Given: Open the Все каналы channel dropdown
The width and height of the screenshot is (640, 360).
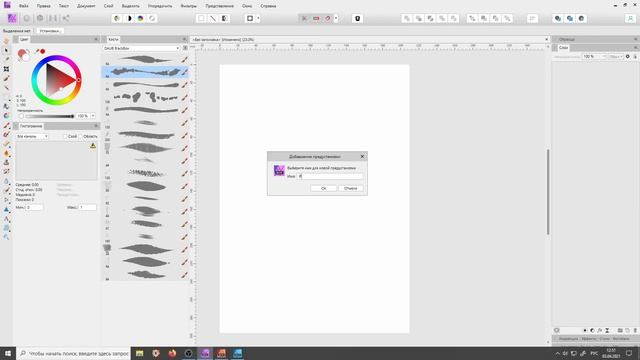Looking at the screenshot, I should pyautogui.click(x=32, y=136).
